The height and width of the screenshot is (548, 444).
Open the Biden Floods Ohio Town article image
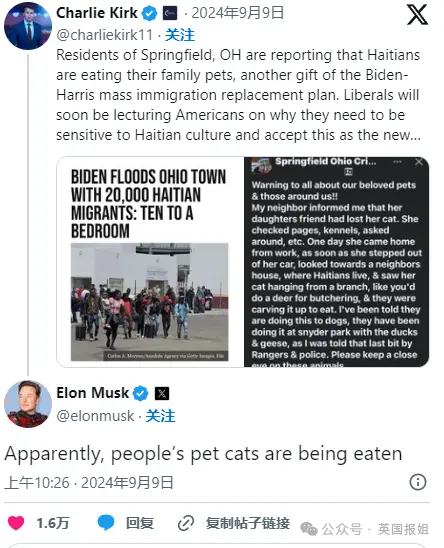[x=150, y=262]
